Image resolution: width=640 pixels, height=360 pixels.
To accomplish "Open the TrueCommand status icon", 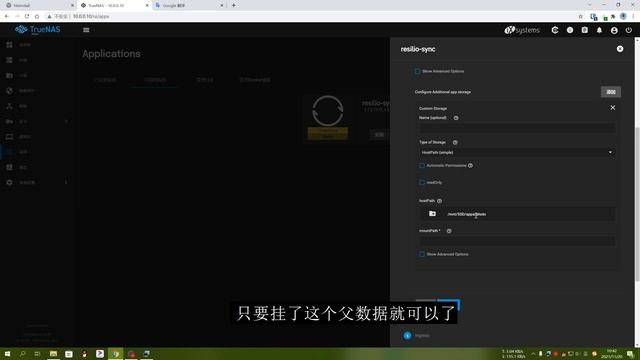I will coord(555,30).
